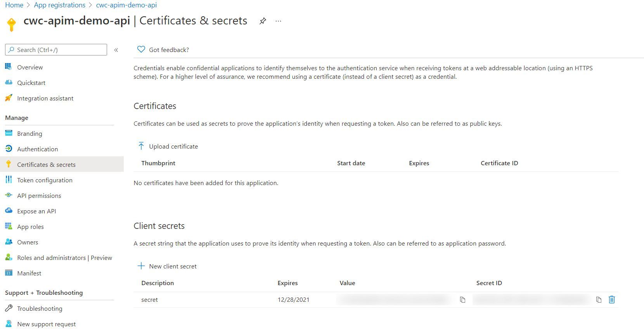Copy the client secret Value
Viewport: 644px width, 334px height.
(462, 299)
